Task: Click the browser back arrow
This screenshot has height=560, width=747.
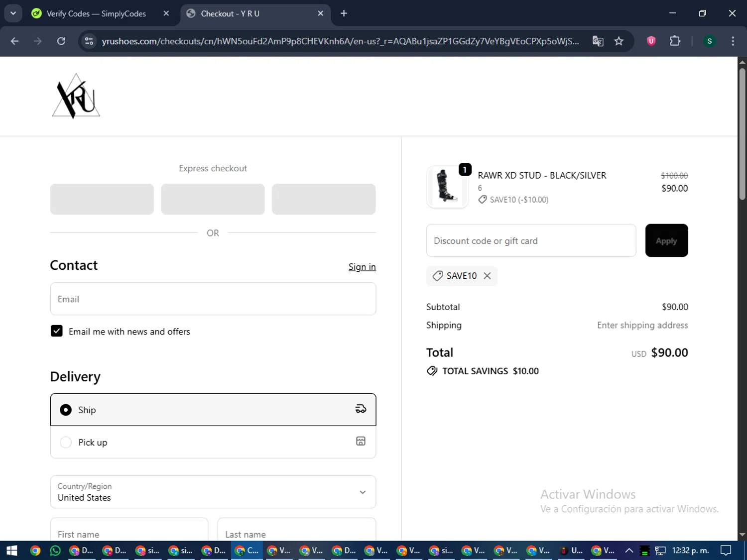Action: pos(14,41)
